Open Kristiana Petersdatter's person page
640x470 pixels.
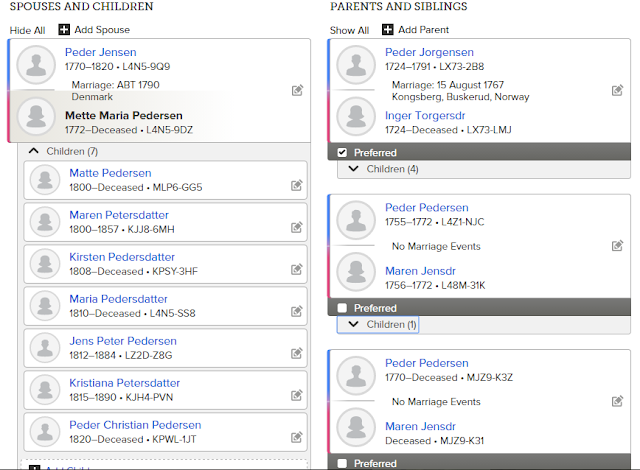point(124,383)
